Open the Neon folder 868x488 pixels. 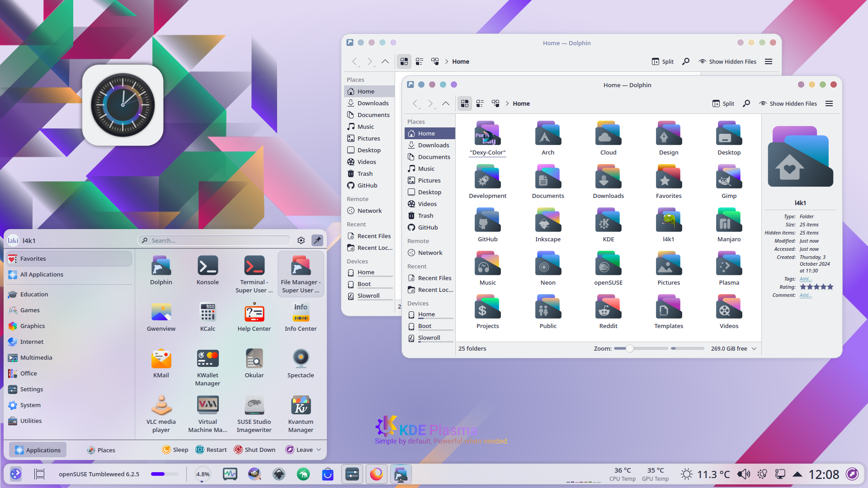pos(548,268)
